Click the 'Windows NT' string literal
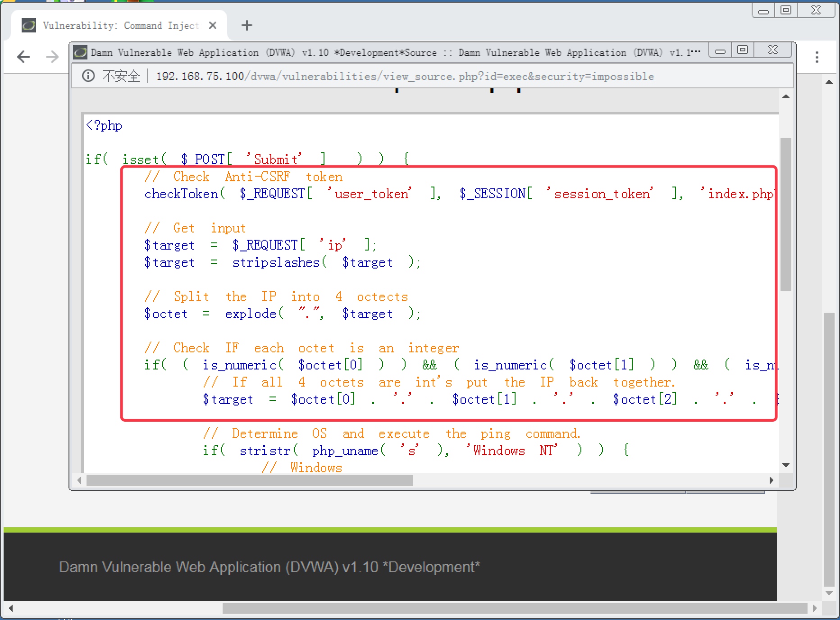 click(x=512, y=451)
